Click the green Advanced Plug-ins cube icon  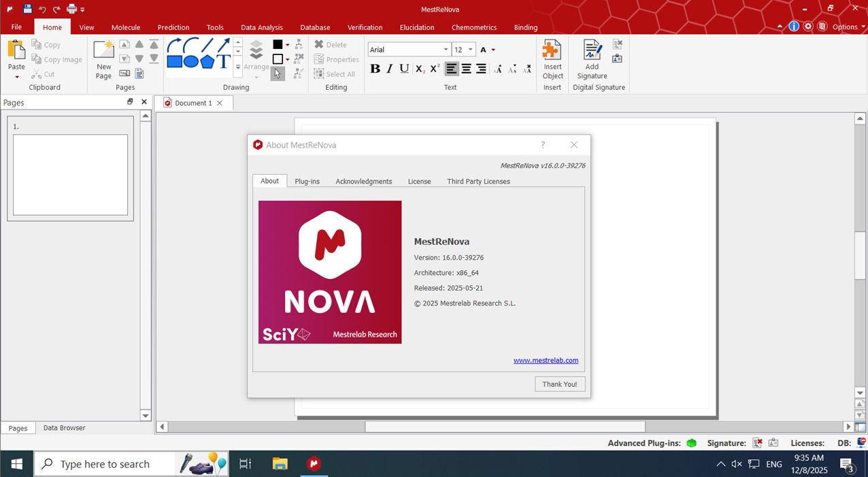pos(692,443)
